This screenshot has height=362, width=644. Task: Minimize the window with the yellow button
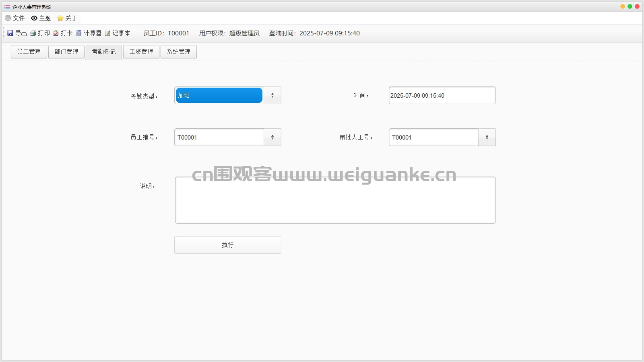(623, 6)
